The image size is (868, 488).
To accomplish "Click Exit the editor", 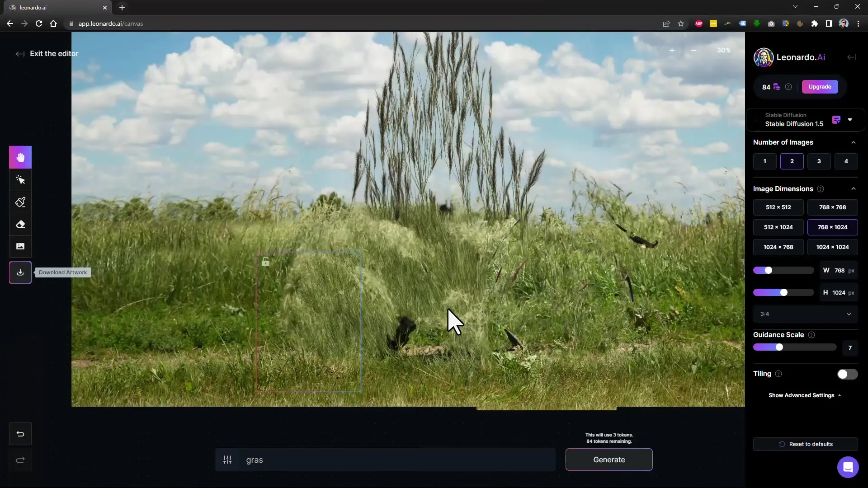I will click(x=47, y=54).
